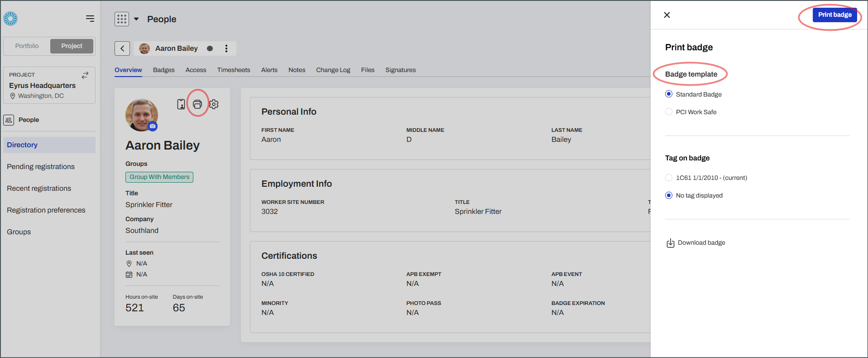Click the Eyrus starburst logo
Screen dimensions: 868x358
click(x=10, y=19)
